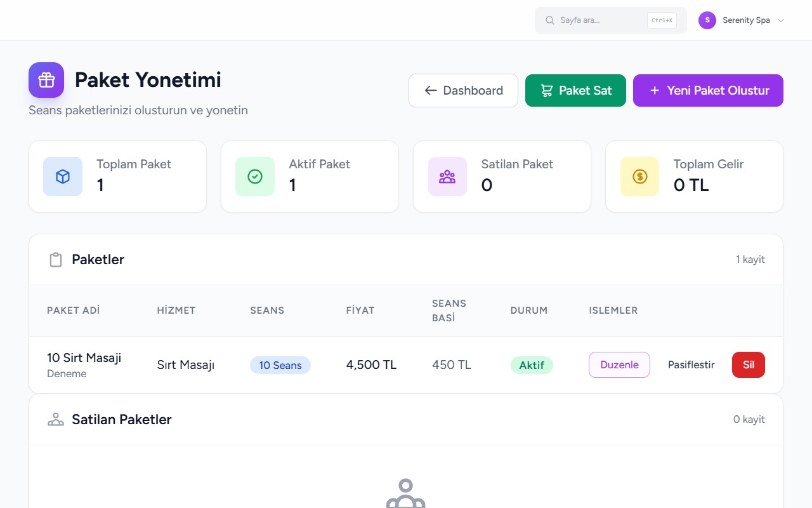
Task: Open the 10 Sirt Masaji package row name
Action: pyautogui.click(x=84, y=358)
